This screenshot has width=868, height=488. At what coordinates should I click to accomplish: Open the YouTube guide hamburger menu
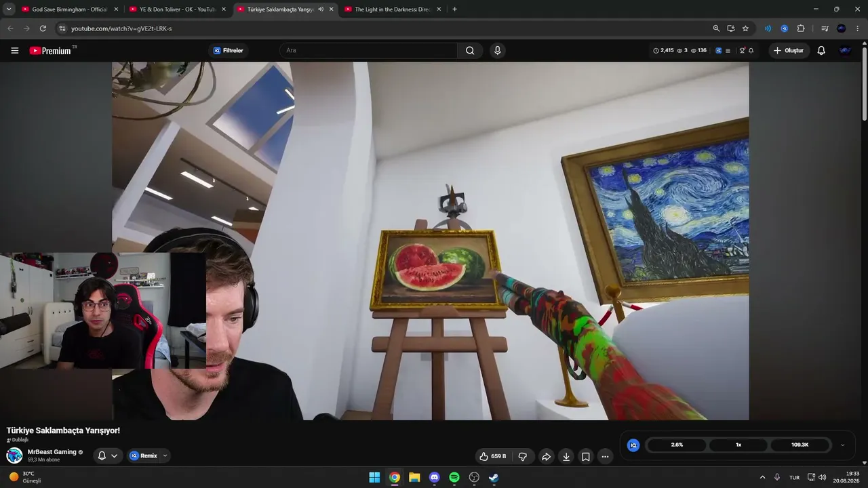click(x=15, y=51)
